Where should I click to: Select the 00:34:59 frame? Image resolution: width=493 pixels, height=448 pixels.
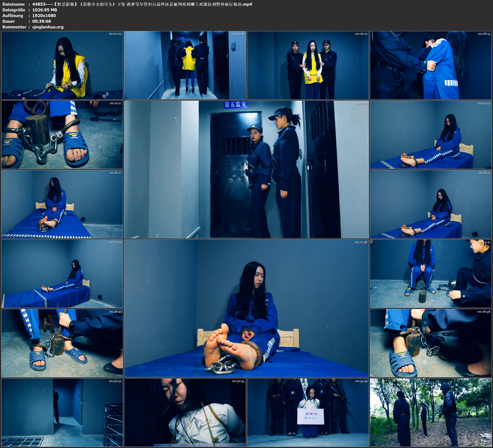point(308,412)
